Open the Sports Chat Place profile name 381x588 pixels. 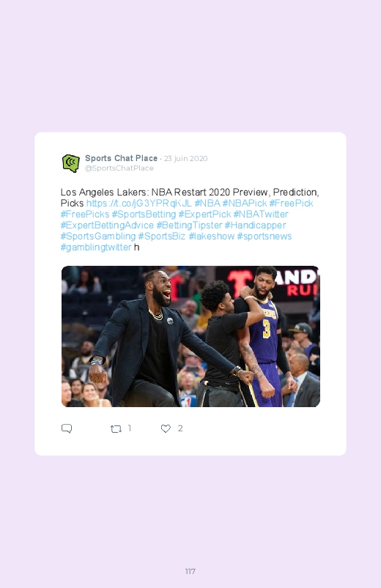[x=121, y=158]
